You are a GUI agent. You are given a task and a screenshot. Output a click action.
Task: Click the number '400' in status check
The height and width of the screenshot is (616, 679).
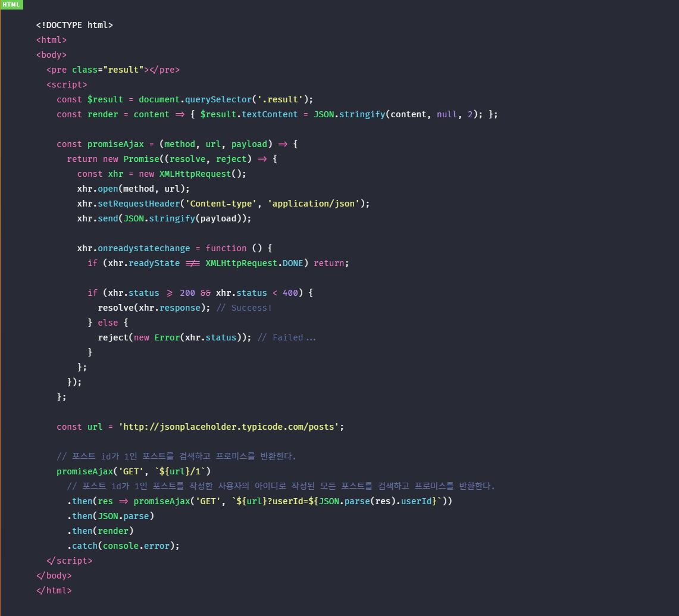click(x=290, y=293)
